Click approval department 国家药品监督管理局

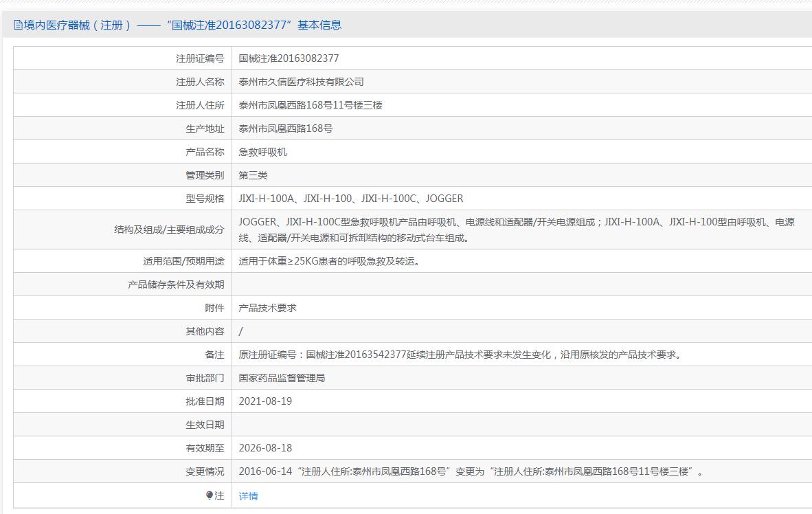(x=282, y=378)
